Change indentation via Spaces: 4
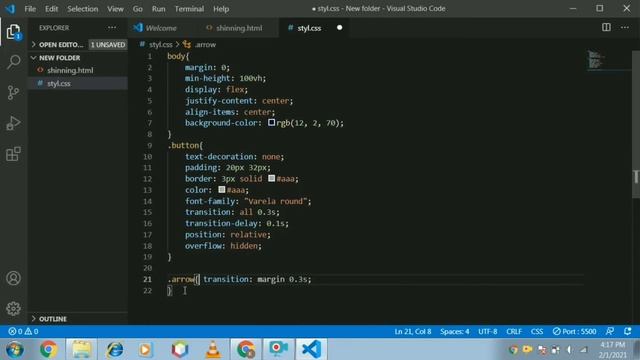The width and height of the screenshot is (640, 360). pos(454,331)
